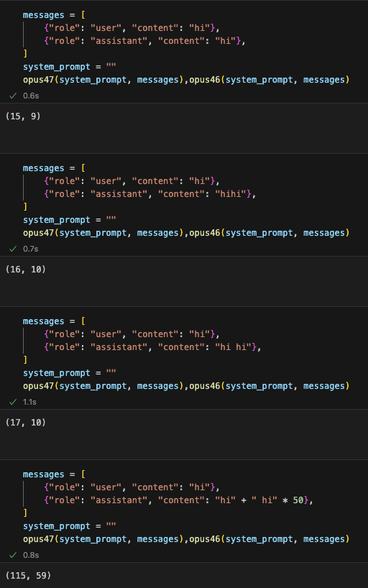The width and height of the screenshot is (368, 588).
Task: Click the system_prompt line in the 0.7s cell
Action: click(x=70, y=220)
